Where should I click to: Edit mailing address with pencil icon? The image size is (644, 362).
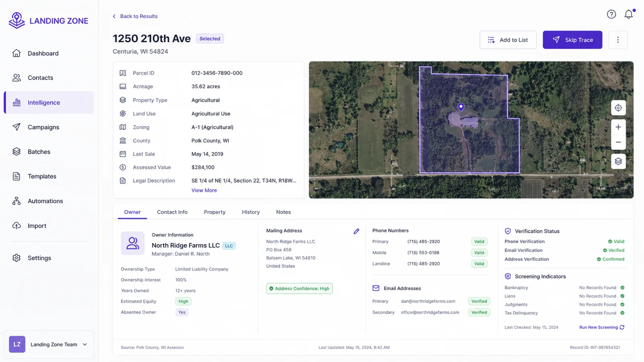pyautogui.click(x=356, y=231)
